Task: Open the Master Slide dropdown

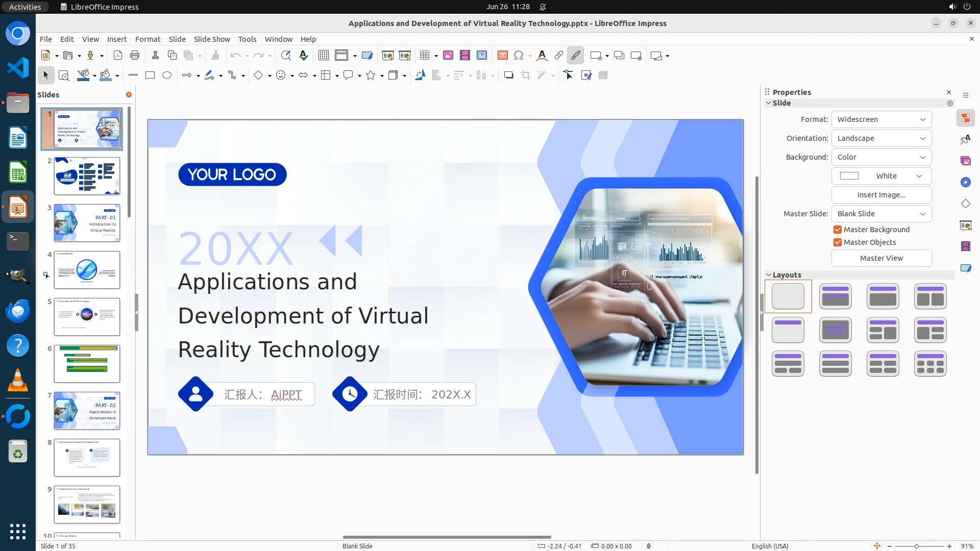Action: (881, 214)
